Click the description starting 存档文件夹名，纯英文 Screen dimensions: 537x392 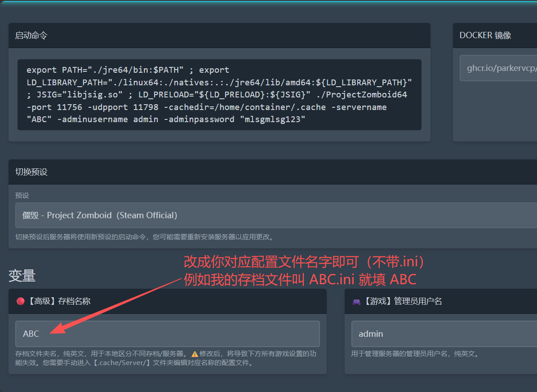point(166,358)
